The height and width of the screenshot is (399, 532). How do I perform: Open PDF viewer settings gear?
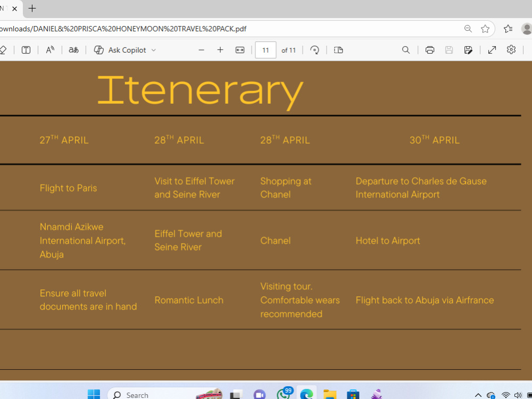pyautogui.click(x=511, y=50)
